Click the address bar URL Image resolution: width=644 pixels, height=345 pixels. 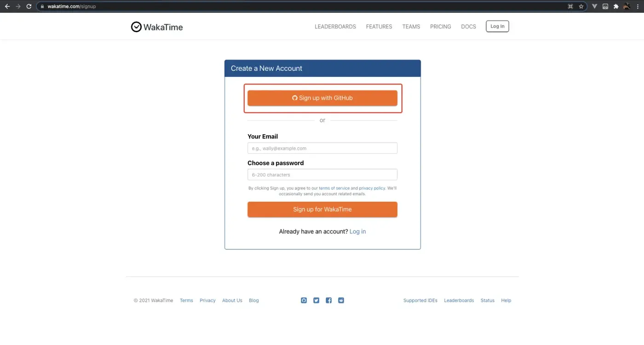pyautogui.click(x=72, y=6)
